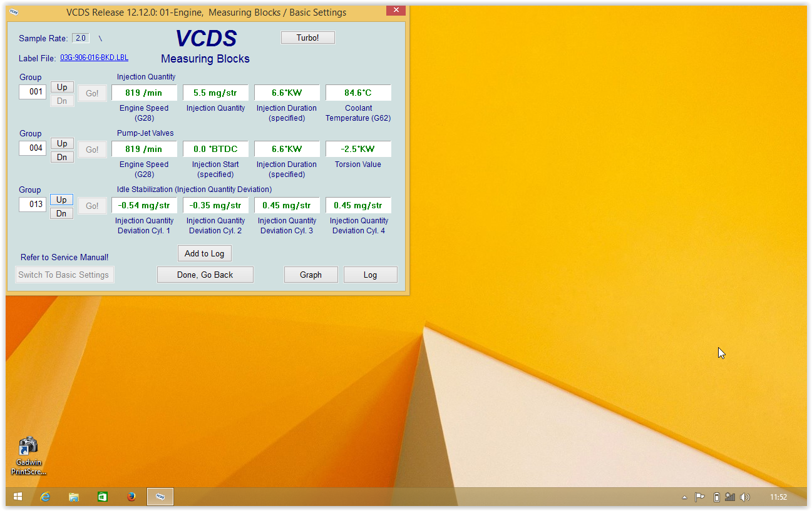The width and height of the screenshot is (812, 511).
Task: Open File Explorer from taskbar
Action: pyautogui.click(x=74, y=497)
